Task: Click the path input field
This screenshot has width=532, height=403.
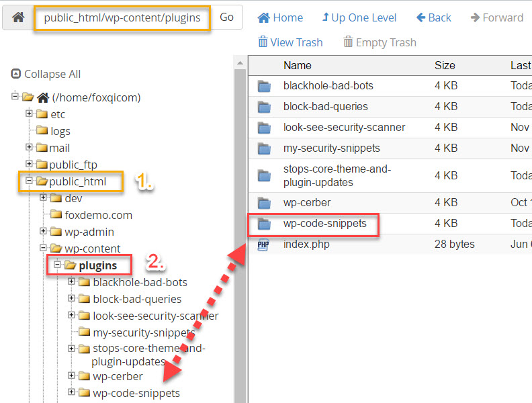Action: tap(122, 17)
